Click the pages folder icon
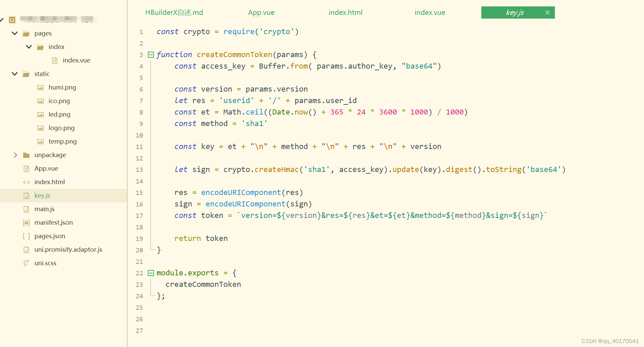This screenshot has height=347, width=644. [26, 33]
